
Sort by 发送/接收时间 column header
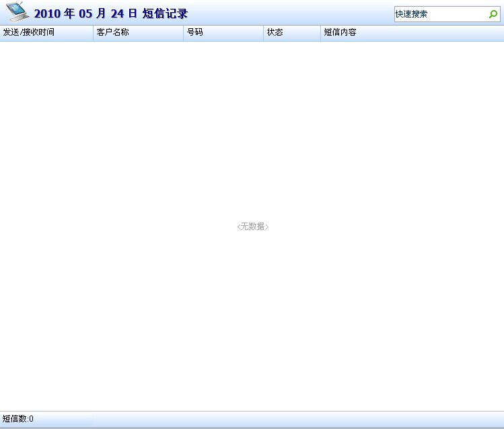click(46, 33)
